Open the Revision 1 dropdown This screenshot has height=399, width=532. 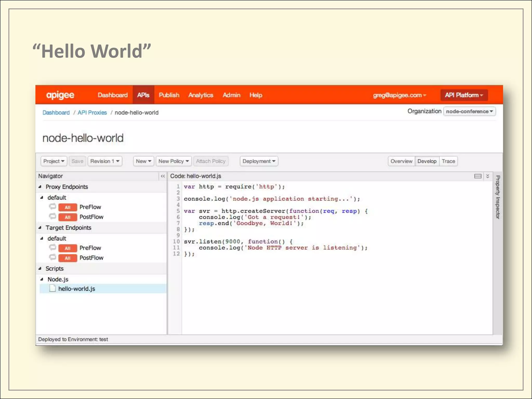[105, 161]
